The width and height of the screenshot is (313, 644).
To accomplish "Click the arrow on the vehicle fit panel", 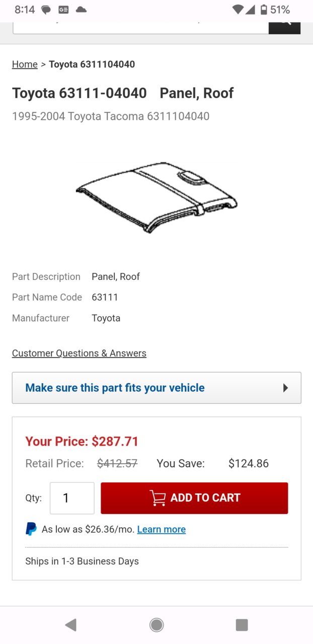I will pos(285,388).
